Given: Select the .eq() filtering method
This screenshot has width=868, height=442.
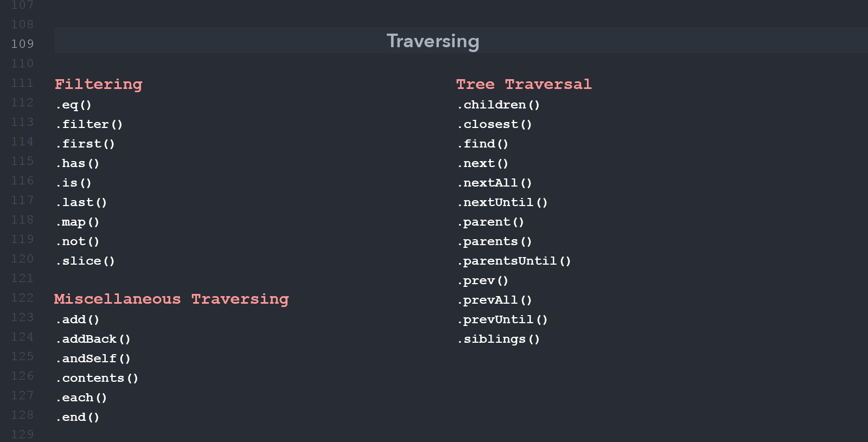Looking at the screenshot, I should (74, 105).
